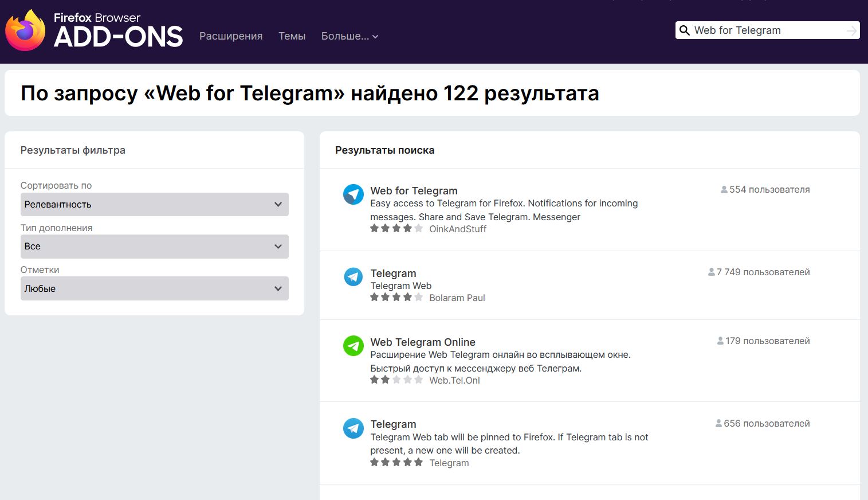The height and width of the screenshot is (500, 868).
Task: Go to the Темы section
Action: [x=292, y=36]
